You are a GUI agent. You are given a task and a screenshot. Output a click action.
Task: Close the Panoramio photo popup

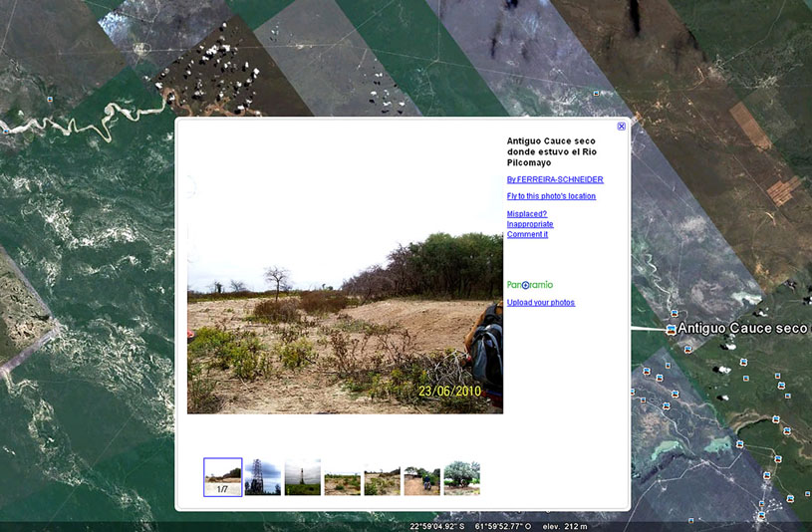[x=622, y=127]
